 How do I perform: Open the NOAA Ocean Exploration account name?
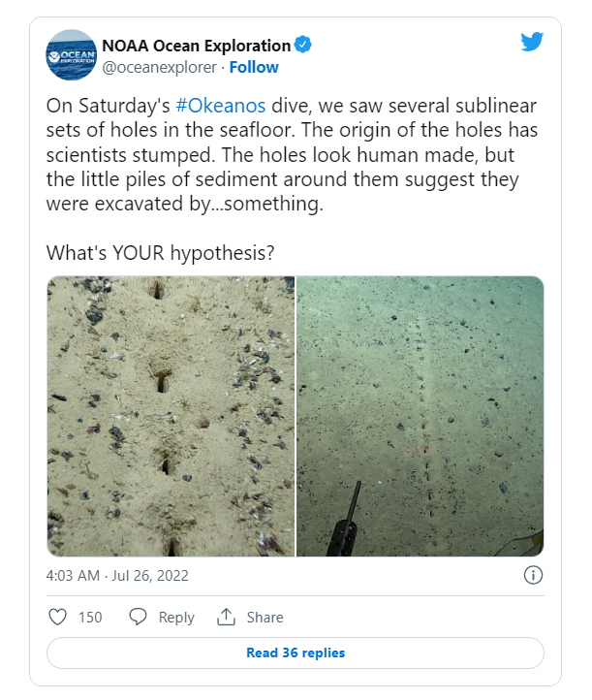pos(197,45)
